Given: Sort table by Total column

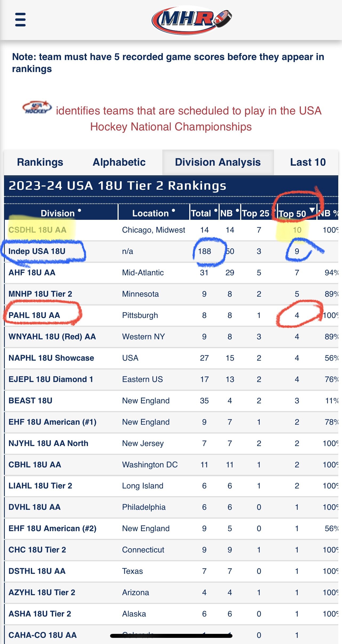Looking at the screenshot, I should tap(204, 213).
